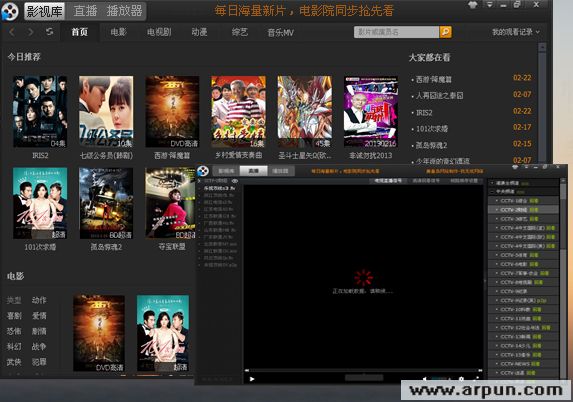Refresh the main window's video library page
Viewport: 573px width, 402px height.
point(49,32)
